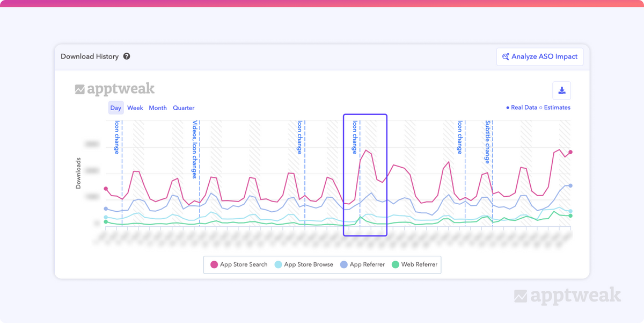Switch to the Week view
This screenshot has height=323, width=644.
click(135, 108)
